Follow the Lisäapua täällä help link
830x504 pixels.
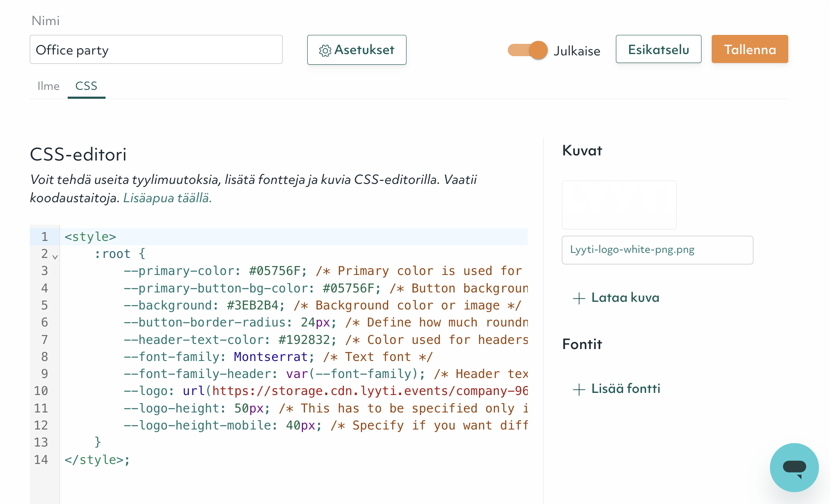(167, 198)
